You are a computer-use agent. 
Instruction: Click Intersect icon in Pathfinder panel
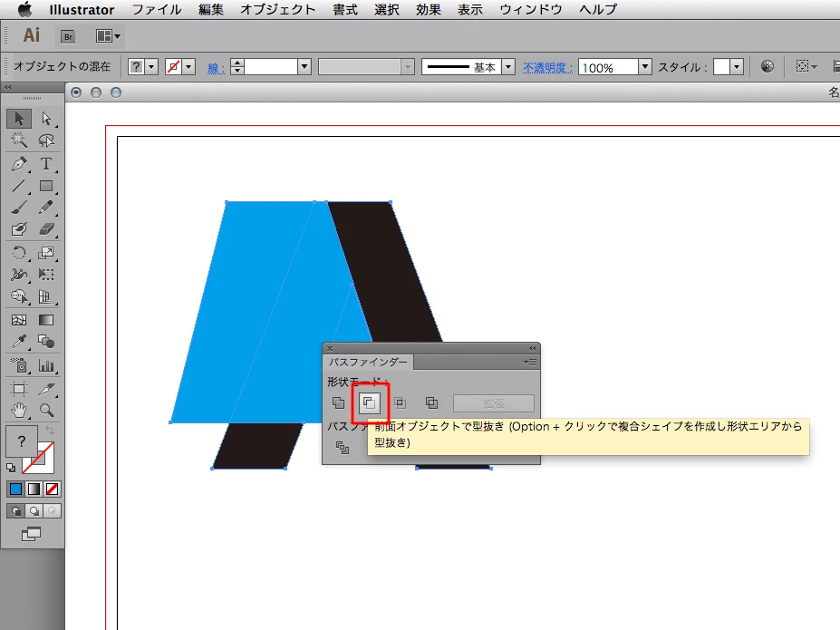(401, 402)
